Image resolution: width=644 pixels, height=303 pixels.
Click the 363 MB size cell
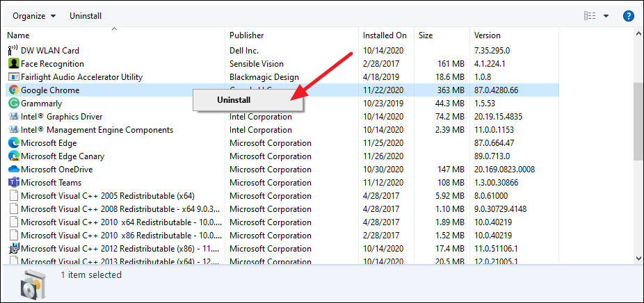tap(450, 90)
